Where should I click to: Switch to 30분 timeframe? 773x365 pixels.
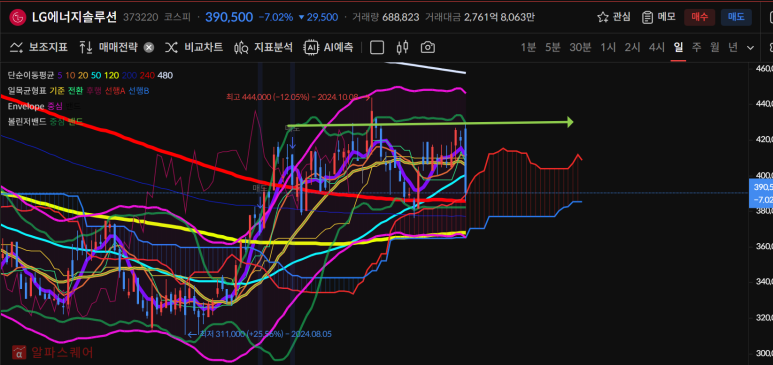tap(580, 47)
